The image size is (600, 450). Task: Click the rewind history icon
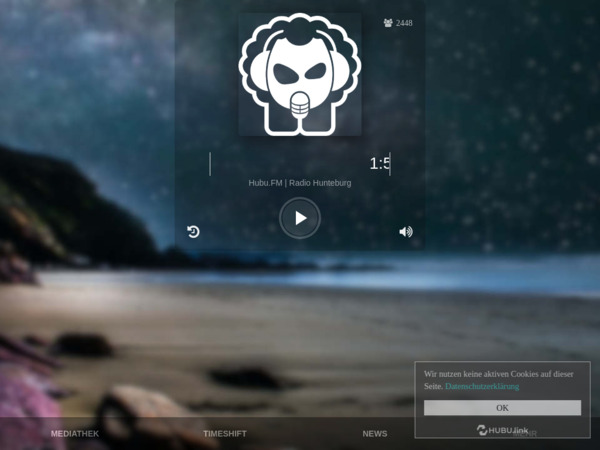(193, 232)
